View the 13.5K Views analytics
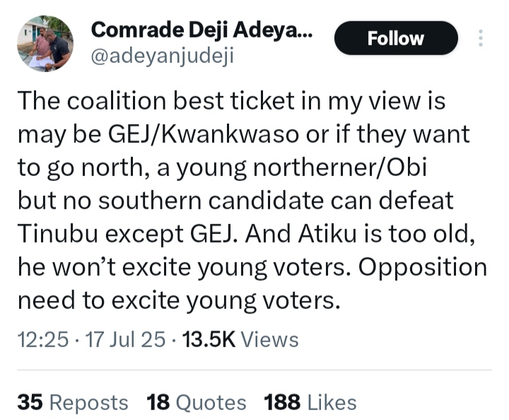 [240, 339]
